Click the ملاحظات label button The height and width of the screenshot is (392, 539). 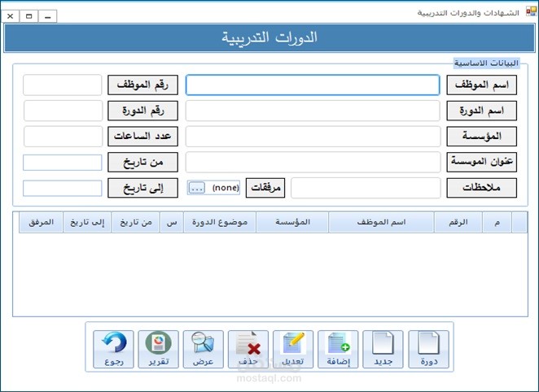point(481,188)
